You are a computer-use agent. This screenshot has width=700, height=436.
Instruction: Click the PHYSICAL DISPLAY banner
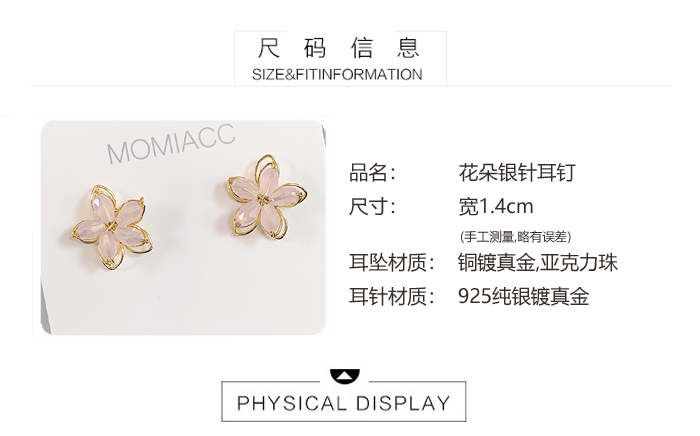[x=344, y=403]
